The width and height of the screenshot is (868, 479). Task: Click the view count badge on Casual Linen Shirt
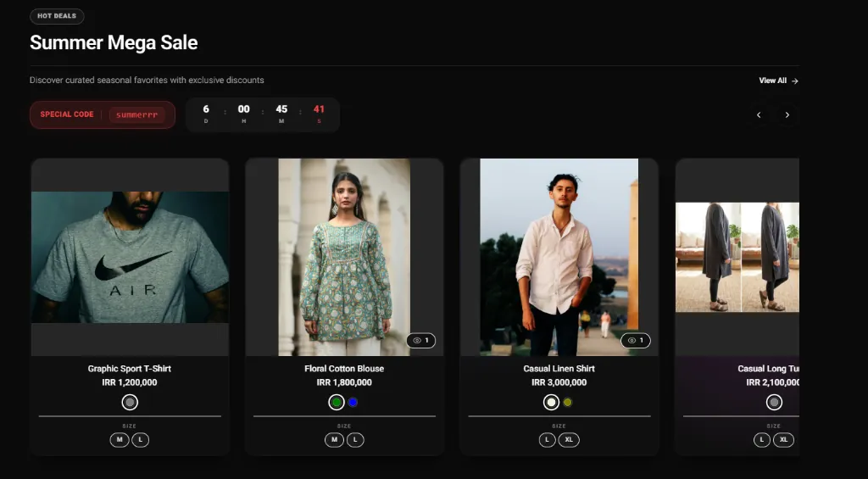click(x=636, y=341)
